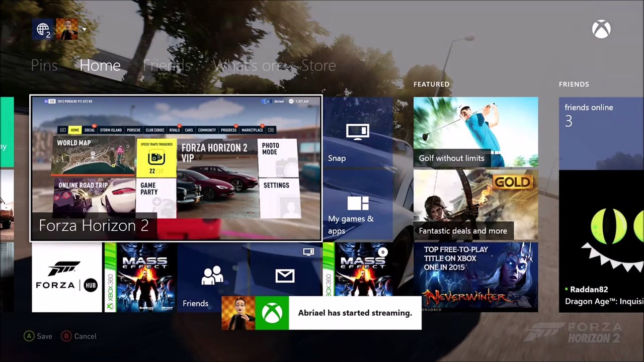Choose the A Save prompt
This screenshot has height=362, width=644.
tap(38, 336)
